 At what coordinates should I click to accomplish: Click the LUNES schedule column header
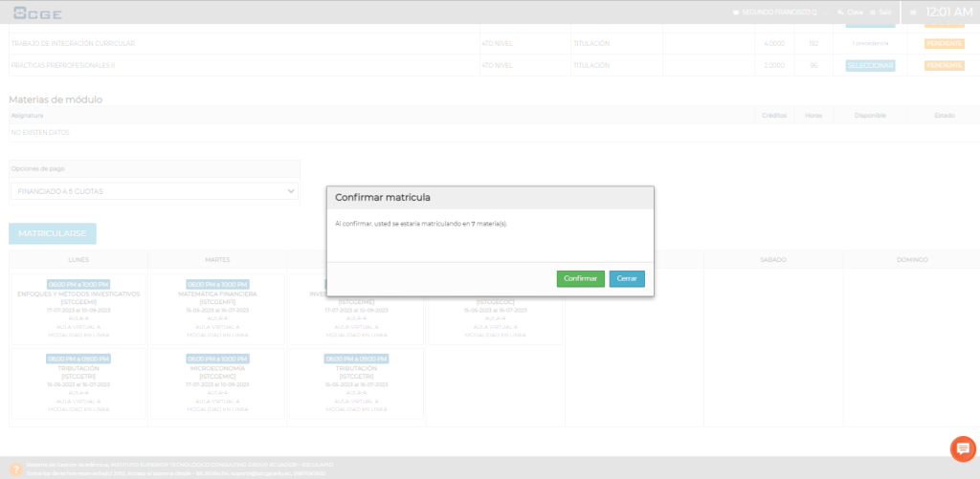78,259
